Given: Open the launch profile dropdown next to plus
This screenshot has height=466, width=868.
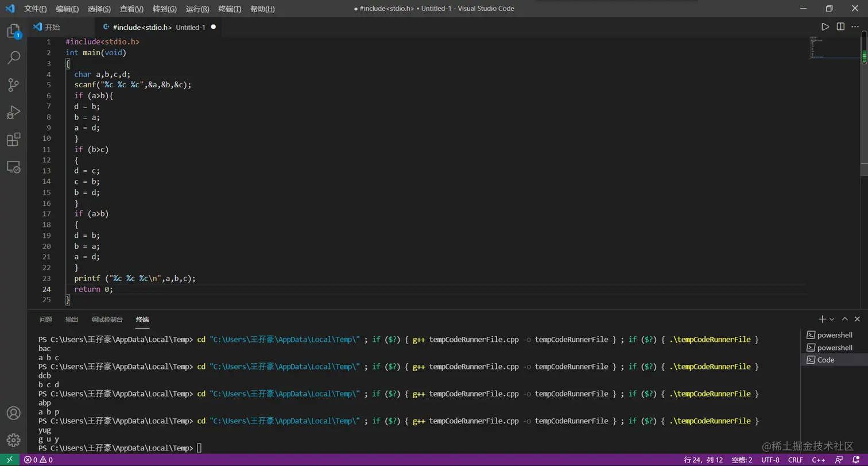Looking at the screenshot, I should [832, 319].
